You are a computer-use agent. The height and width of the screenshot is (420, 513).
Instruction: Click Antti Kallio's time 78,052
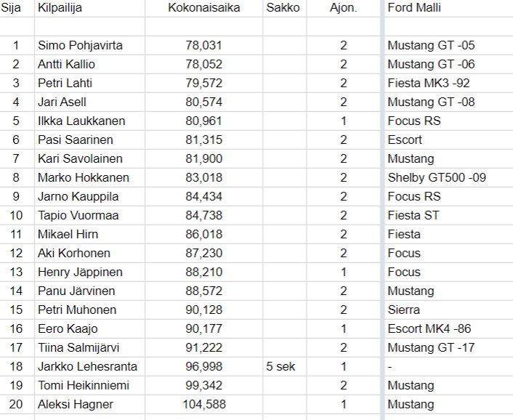click(203, 64)
